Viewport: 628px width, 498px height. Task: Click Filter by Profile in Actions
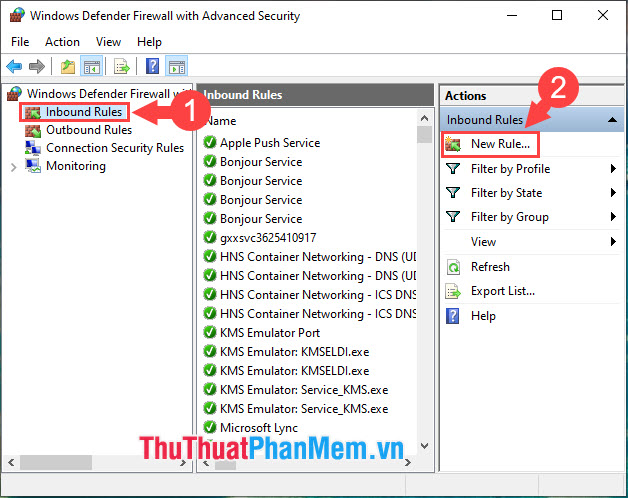point(510,169)
